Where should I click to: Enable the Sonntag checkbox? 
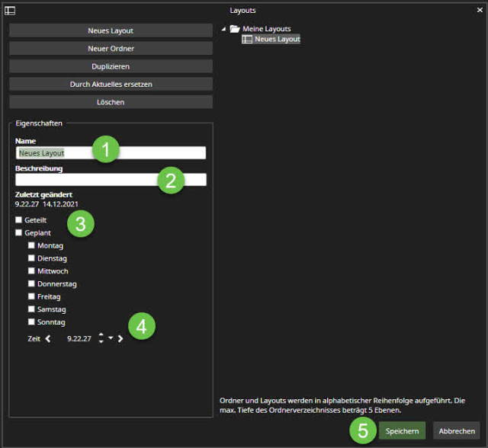click(x=32, y=322)
